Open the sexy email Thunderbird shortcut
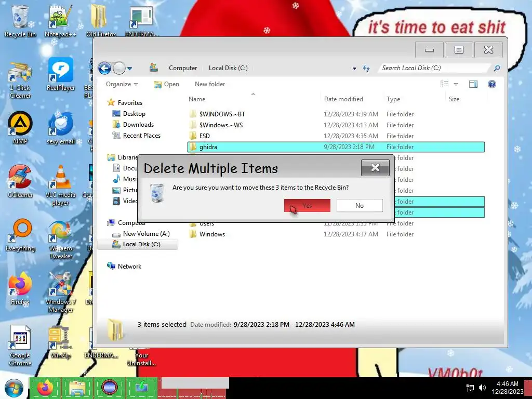The height and width of the screenshot is (399, 532). [60, 128]
